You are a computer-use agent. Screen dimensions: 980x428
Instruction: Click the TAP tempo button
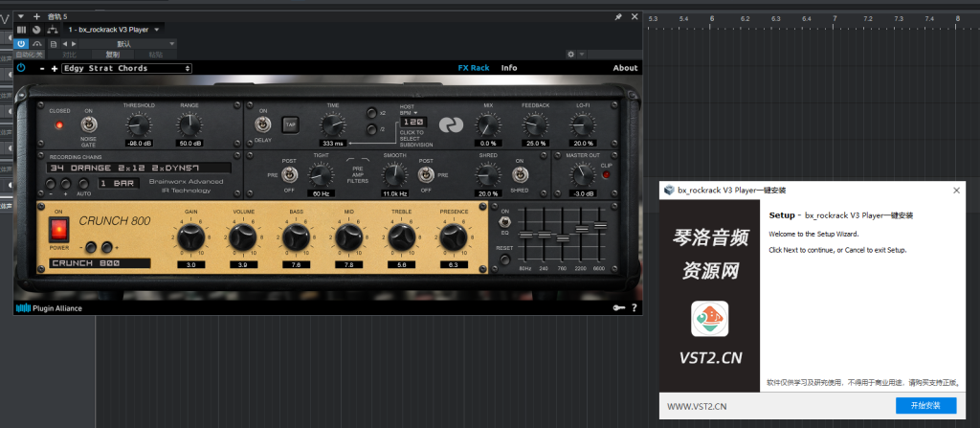coord(290,124)
